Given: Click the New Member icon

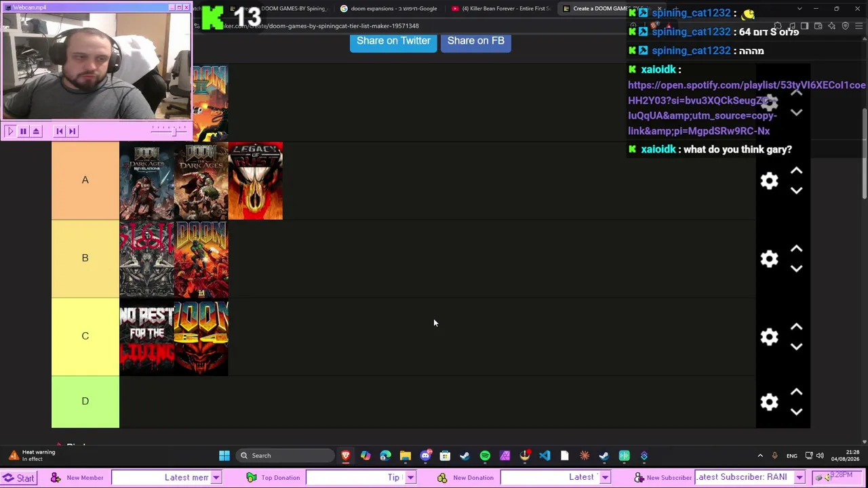Looking at the screenshot, I should [56, 478].
